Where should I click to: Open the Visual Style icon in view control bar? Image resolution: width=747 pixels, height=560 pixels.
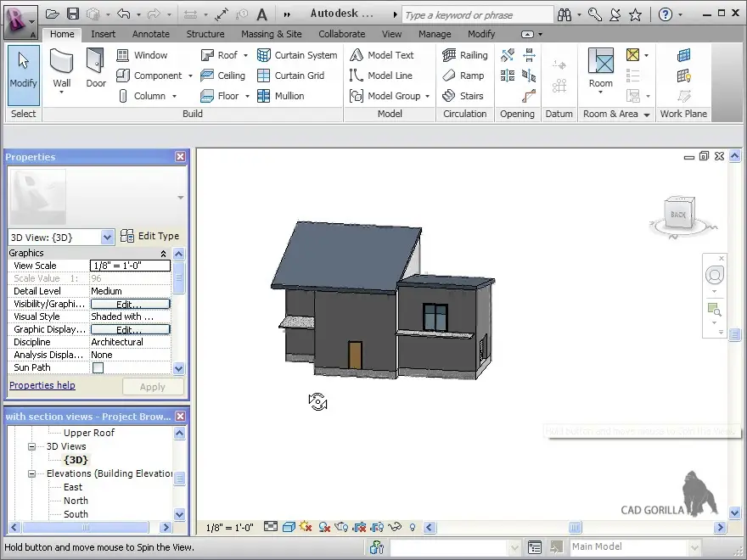point(289,527)
